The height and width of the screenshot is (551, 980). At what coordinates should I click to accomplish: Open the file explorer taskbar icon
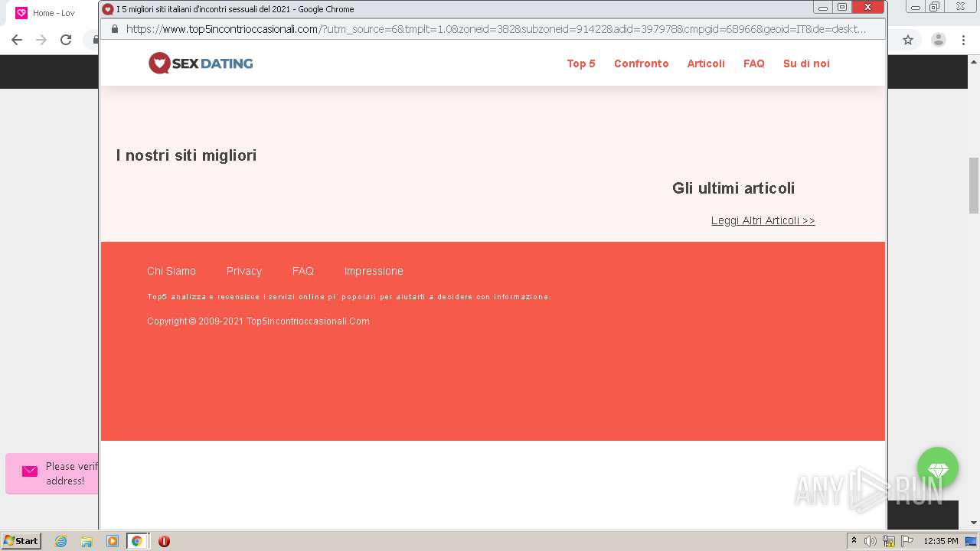coord(87,541)
